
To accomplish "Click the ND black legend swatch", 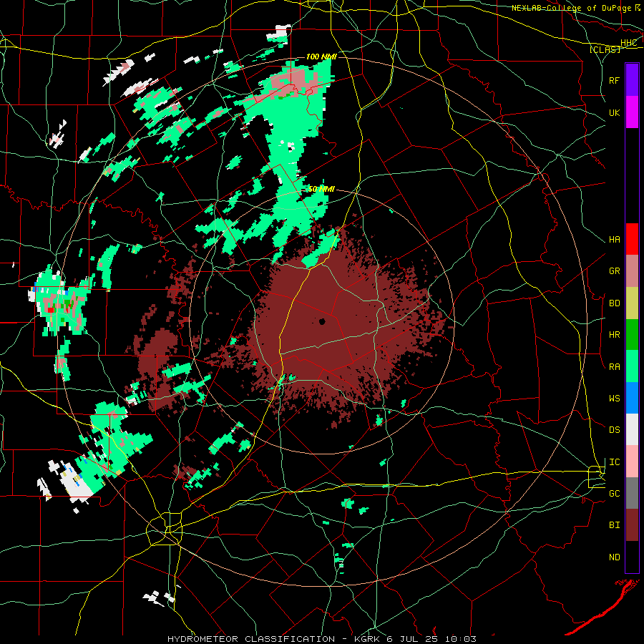I will coord(632,557).
